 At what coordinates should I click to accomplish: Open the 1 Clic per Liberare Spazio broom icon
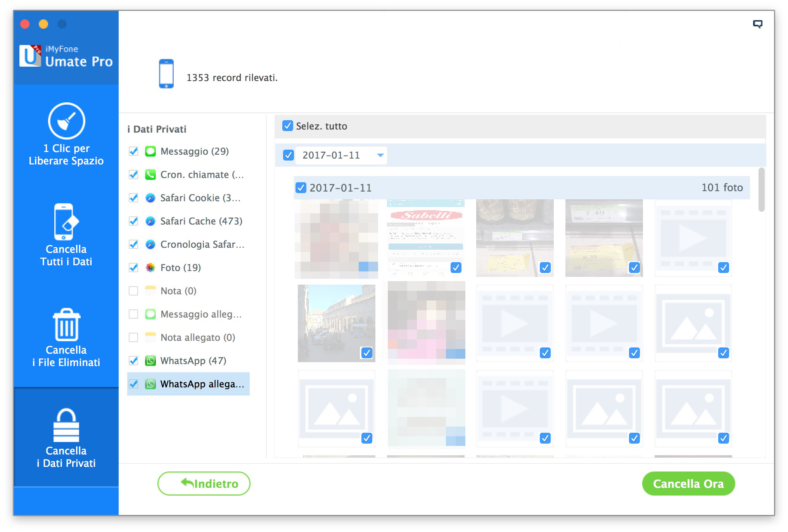click(66, 121)
